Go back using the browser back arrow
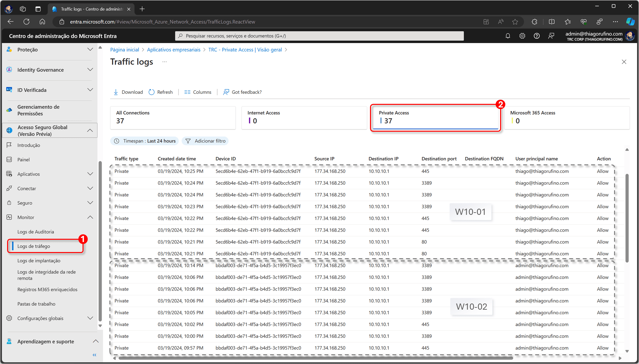Screen dimensions: 639x364 (x=10, y=22)
